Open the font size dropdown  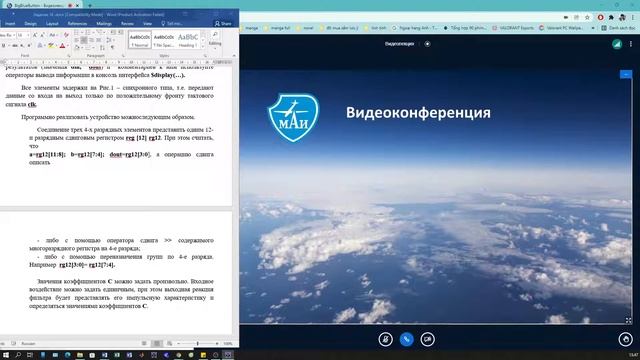tap(28, 35)
